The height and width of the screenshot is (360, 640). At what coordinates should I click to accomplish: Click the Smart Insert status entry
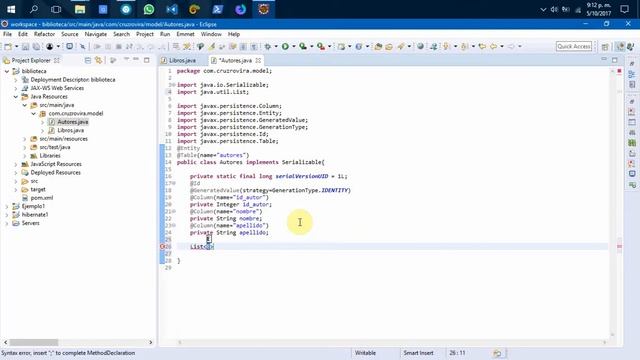(418, 353)
